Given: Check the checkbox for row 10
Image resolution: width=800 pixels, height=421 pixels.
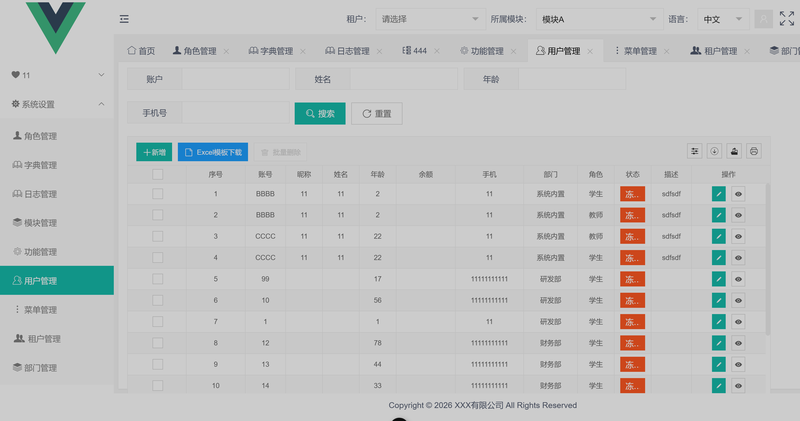Looking at the screenshot, I should [158, 386].
